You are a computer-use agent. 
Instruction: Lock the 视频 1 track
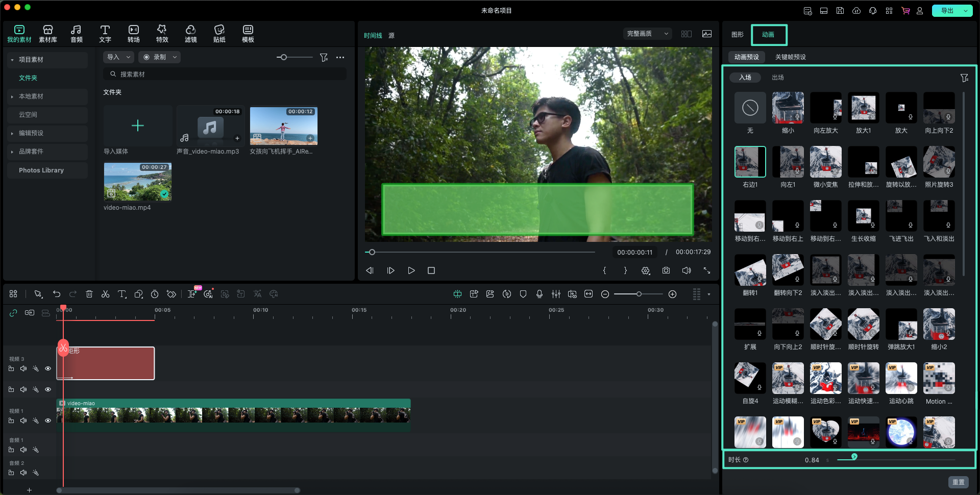[11, 420]
